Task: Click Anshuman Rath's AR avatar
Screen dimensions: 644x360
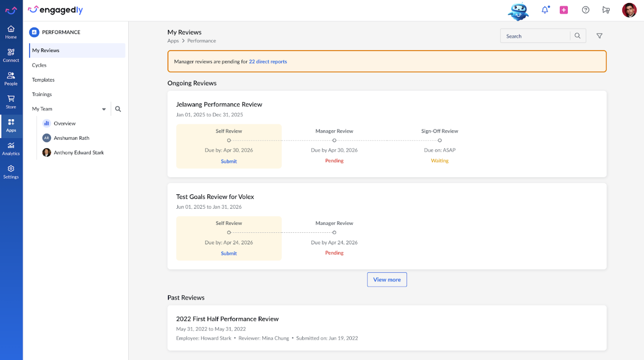Action: [x=47, y=138]
